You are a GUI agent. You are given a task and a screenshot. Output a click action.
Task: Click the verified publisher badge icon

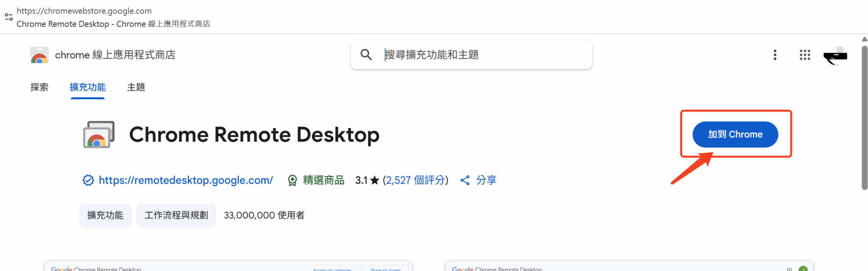pos(88,180)
